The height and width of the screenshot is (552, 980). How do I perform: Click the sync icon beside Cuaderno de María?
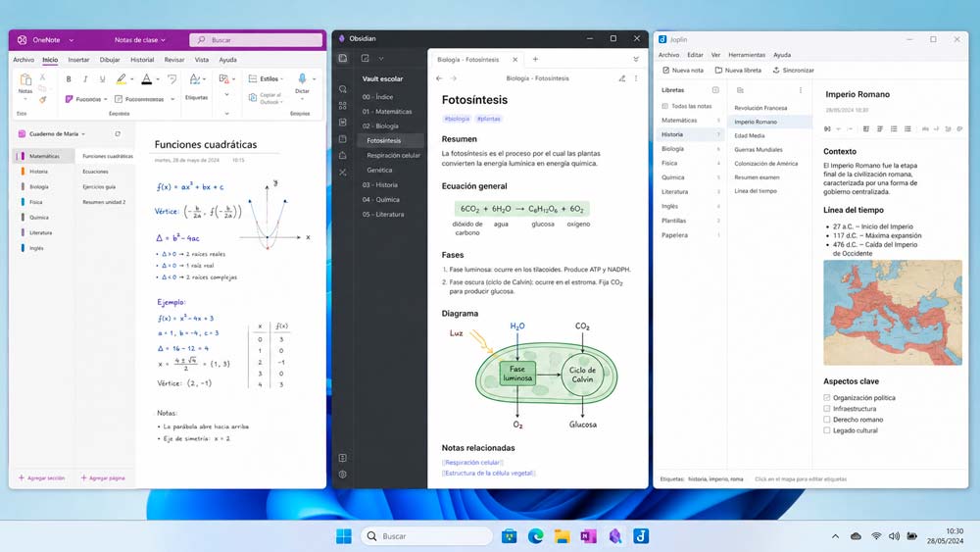(x=118, y=133)
